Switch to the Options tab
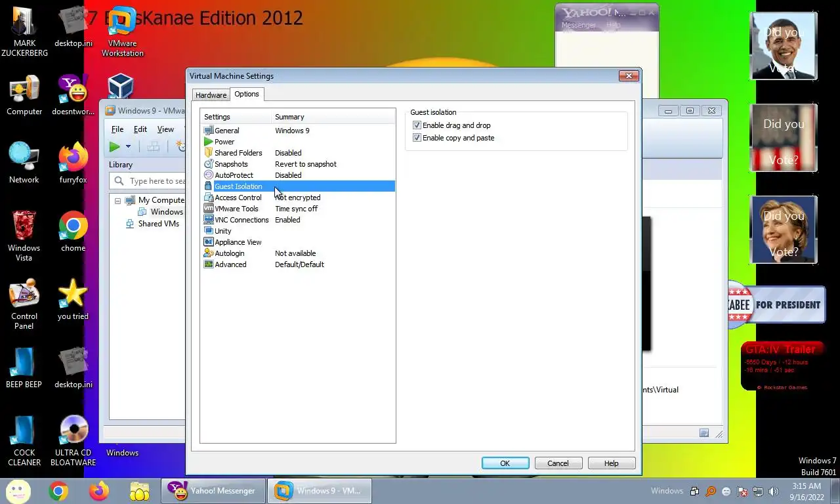 click(247, 94)
